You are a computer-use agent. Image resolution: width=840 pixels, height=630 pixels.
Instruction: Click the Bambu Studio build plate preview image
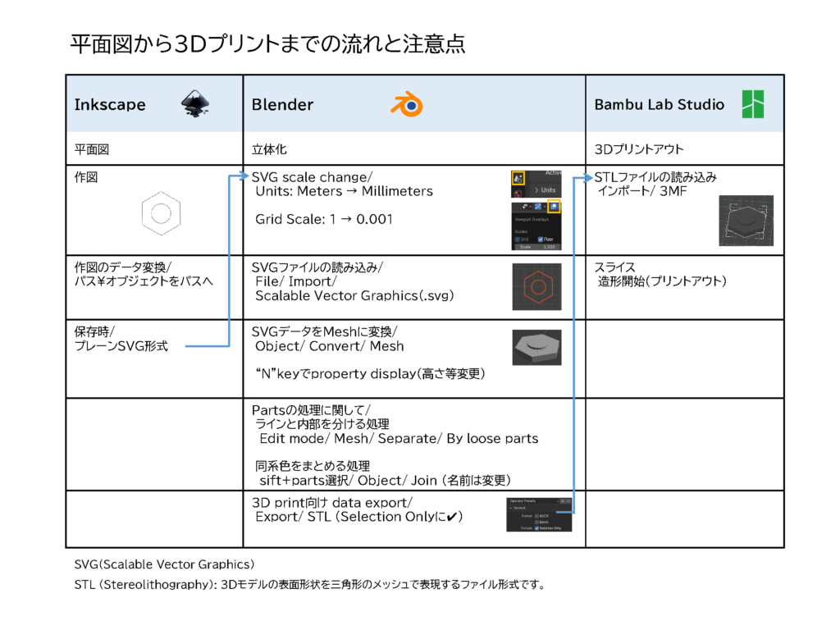746,221
